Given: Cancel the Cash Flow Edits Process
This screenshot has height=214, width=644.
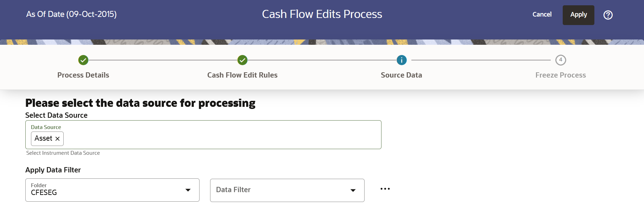Looking at the screenshot, I should tap(542, 14).
